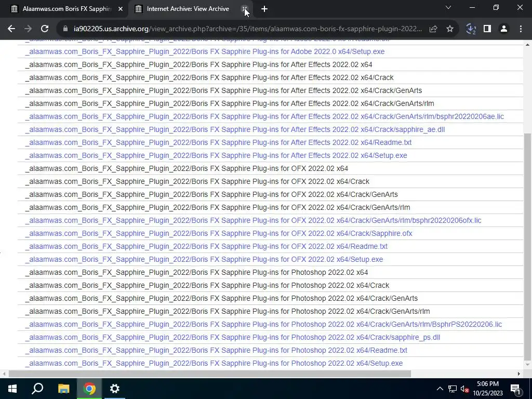
Task: Open the sapphire_ae.dll file link
Action: click(235, 129)
